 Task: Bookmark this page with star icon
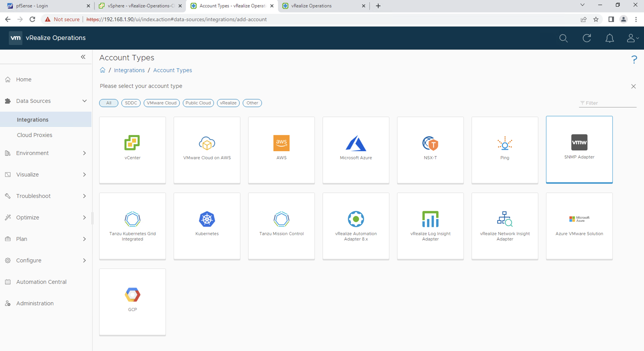(596, 19)
